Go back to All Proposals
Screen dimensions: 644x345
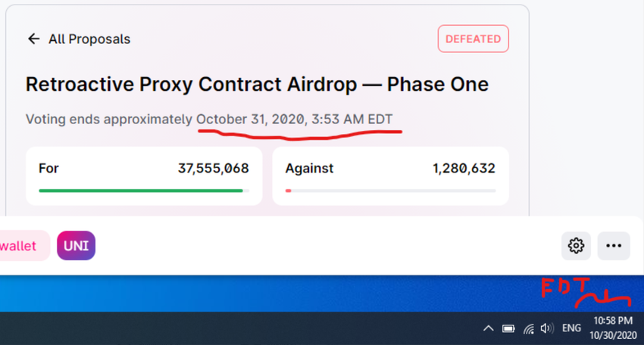tap(89, 39)
